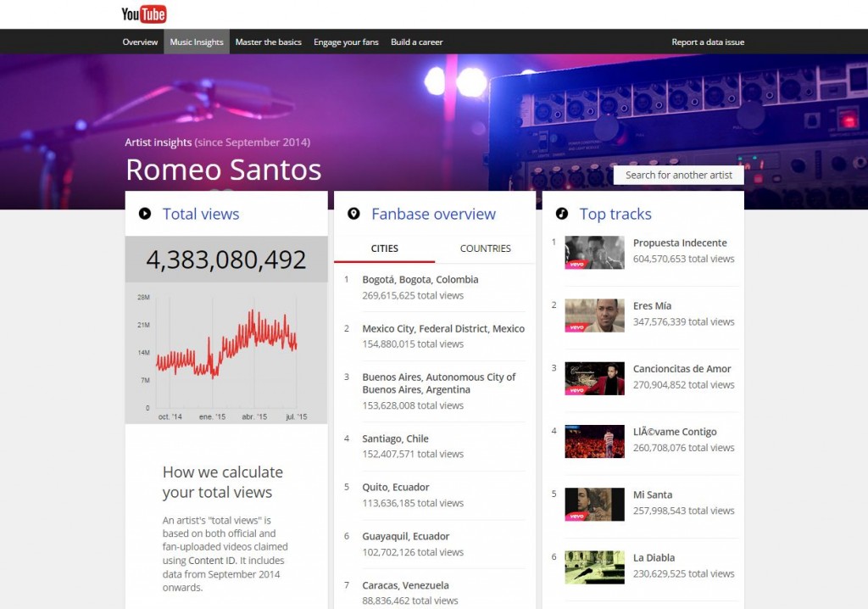Viewport: 868px width, 609px height.
Task: Click Bogotá, Bogota, Colombia city row
Action: pyautogui.click(x=434, y=287)
